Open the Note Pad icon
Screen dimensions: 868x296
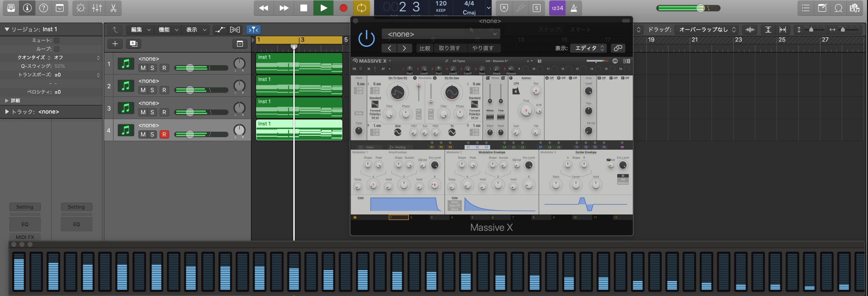[x=822, y=8]
